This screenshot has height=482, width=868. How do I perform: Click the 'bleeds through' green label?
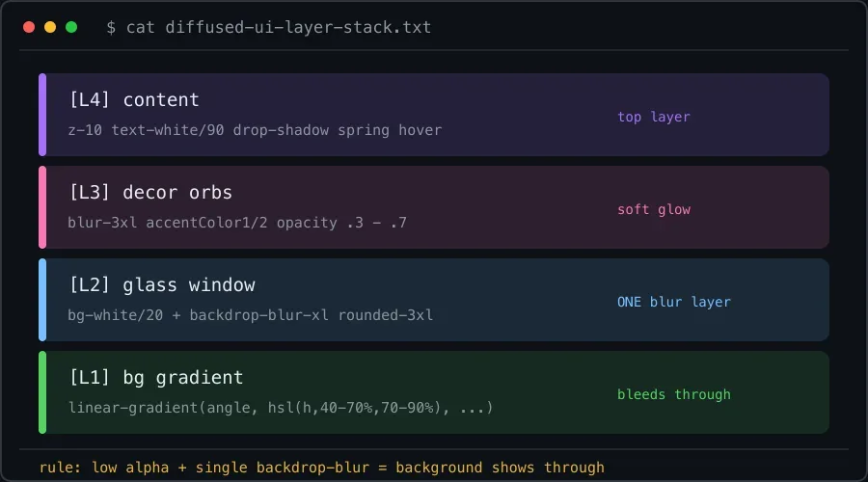[674, 394]
